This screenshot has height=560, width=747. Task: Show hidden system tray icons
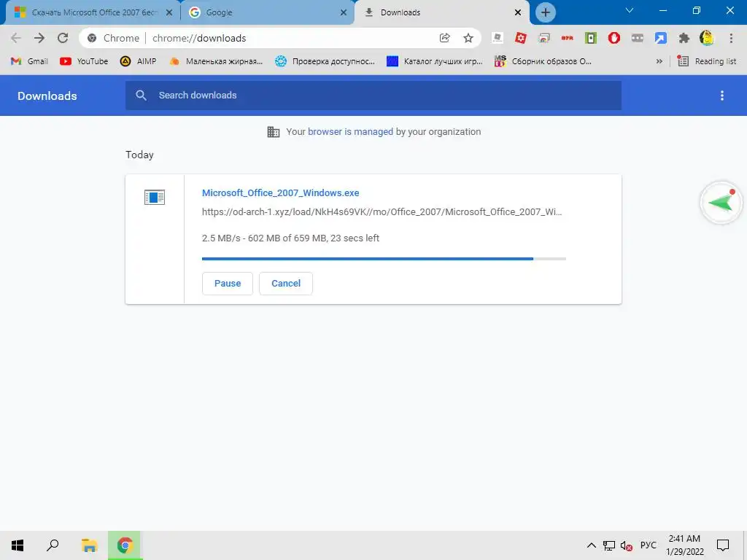coord(591,545)
